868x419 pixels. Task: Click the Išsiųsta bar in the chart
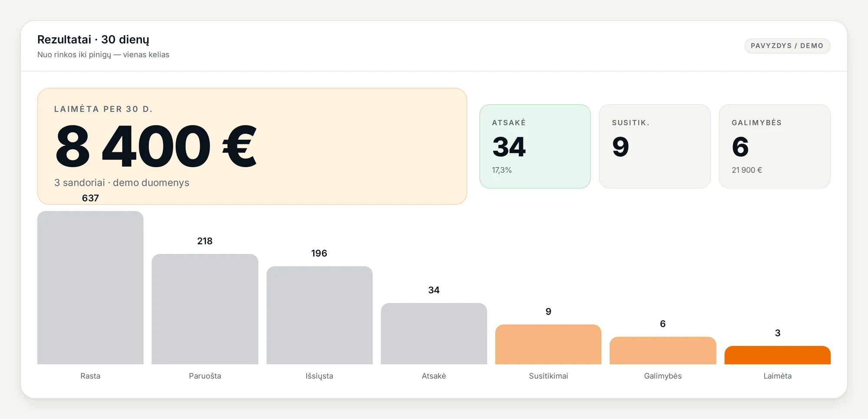(x=319, y=315)
